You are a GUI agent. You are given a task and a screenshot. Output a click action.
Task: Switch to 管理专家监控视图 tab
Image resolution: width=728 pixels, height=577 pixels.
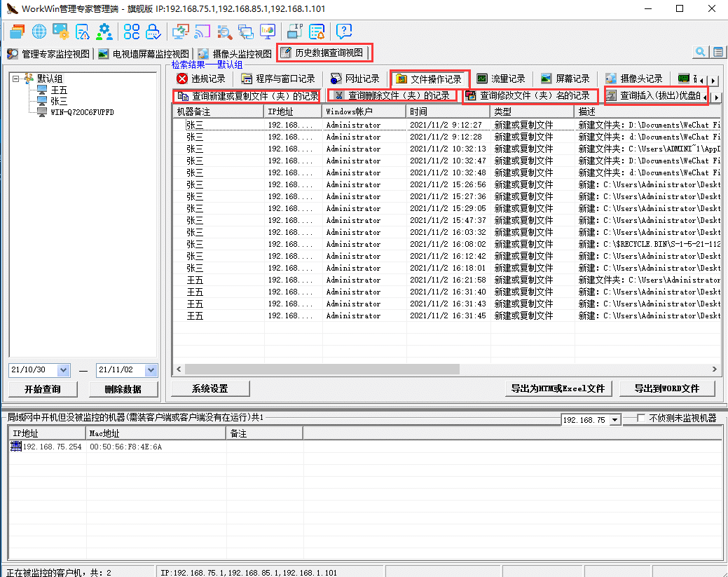(x=49, y=54)
